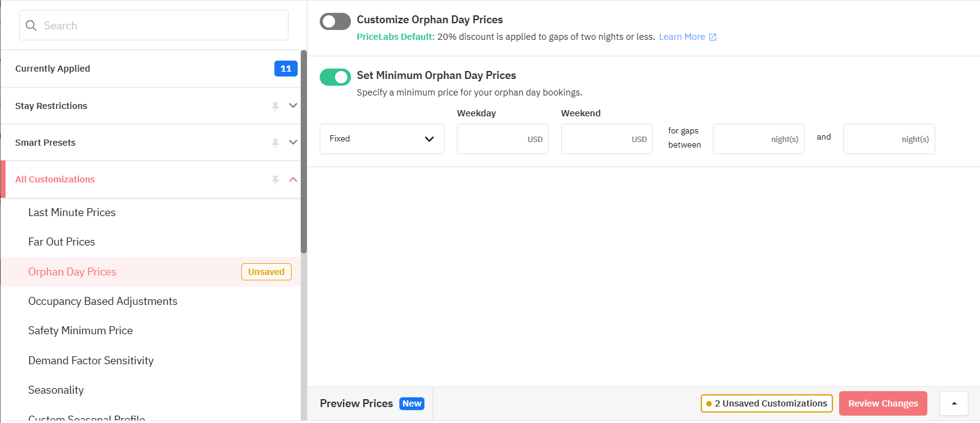Click the search magnifier icon
This screenshot has width=980, height=423.
[x=31, y=26]
